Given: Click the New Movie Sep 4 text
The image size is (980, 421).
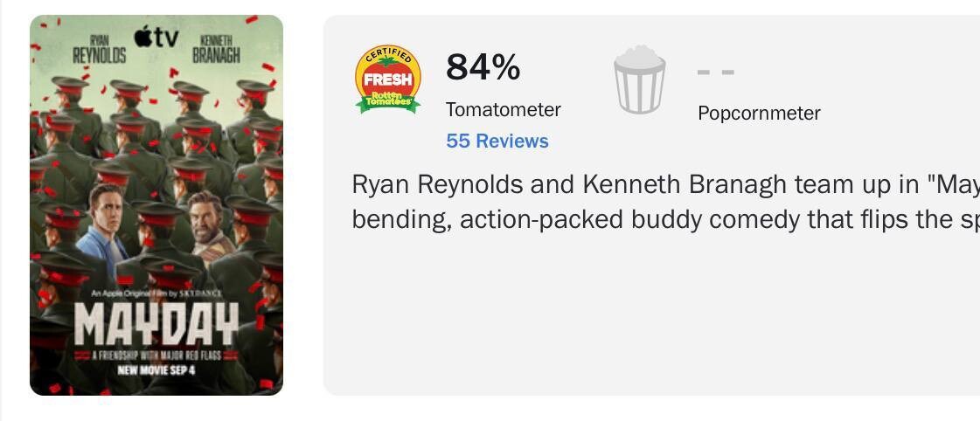Looking at the screenshot, I should coord(156,369).
